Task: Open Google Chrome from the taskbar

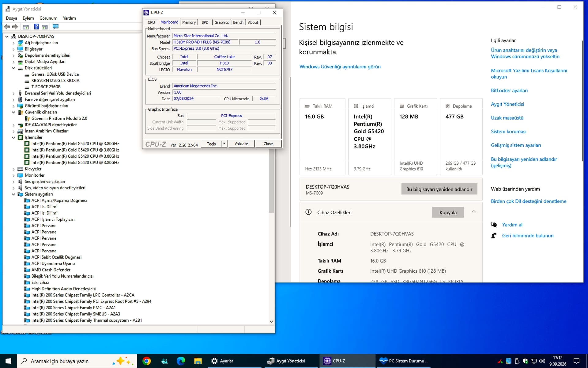Action: (147, 361)
